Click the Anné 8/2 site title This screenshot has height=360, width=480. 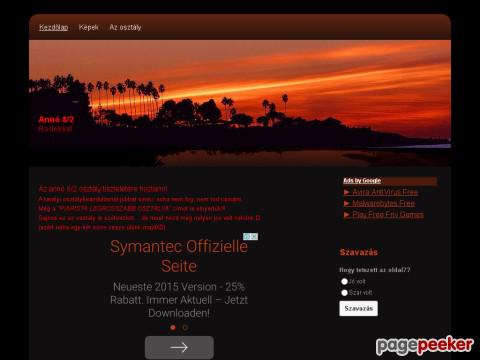point(56,119)
